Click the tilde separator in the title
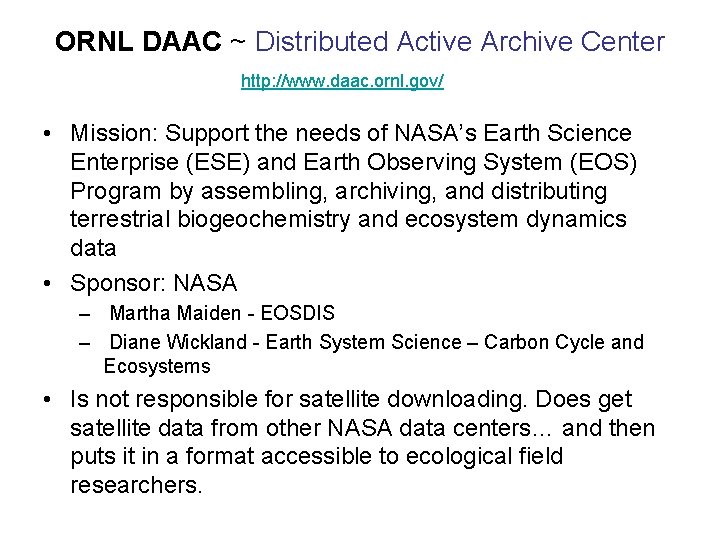The width and height of the screenshot is (720, 540). click(238, 42)
